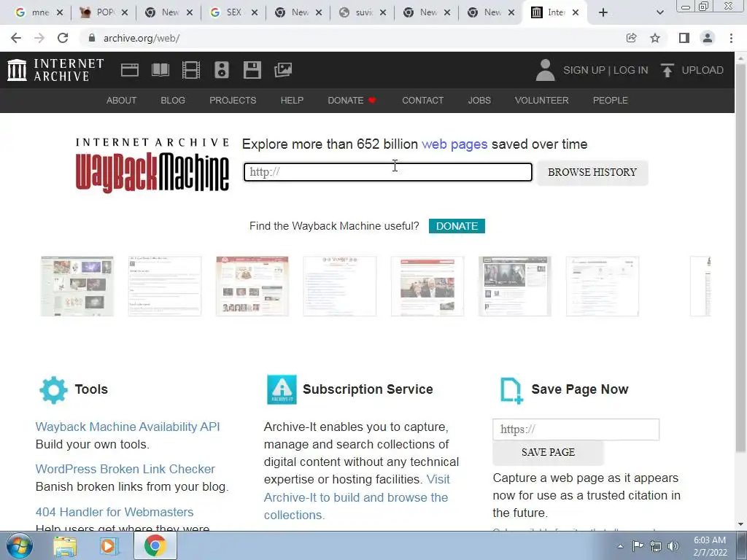The image size is (747, 560).
Task: Open Chrome three-dot menu
Action: (x=731, y=38)
